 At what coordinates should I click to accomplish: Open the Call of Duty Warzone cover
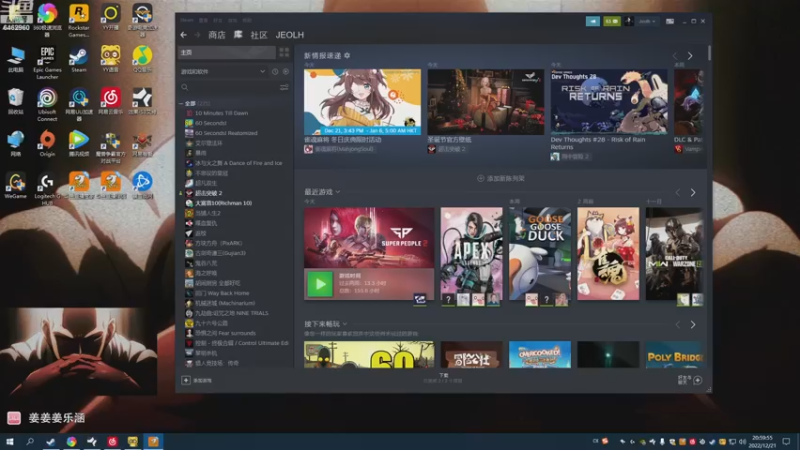[x=673, y=253]
